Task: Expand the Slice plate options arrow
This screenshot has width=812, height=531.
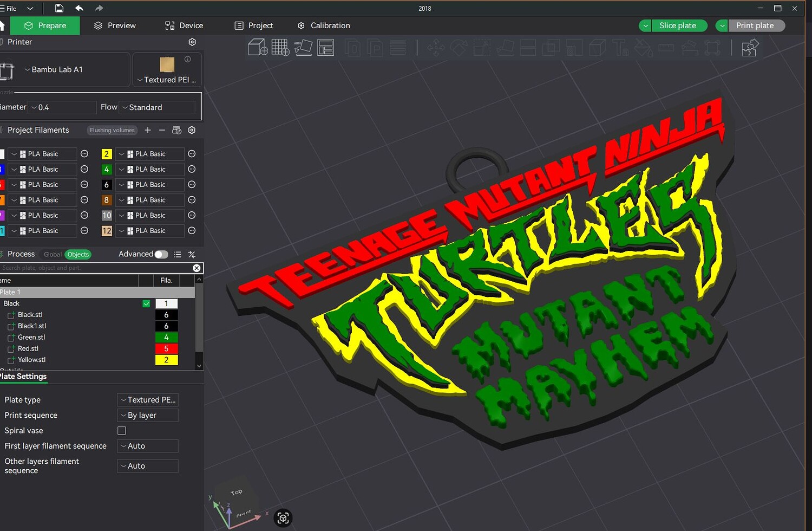Action: coord(645,25)
